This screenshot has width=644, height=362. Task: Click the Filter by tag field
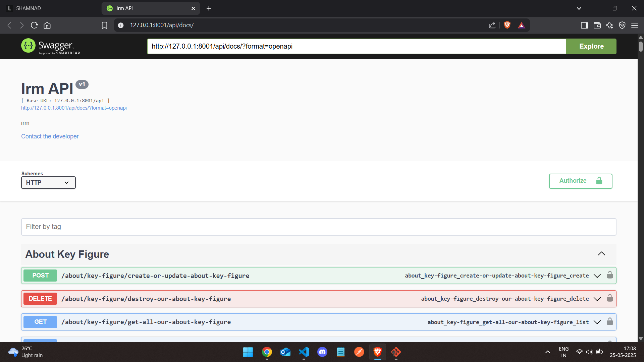(319, 227)
